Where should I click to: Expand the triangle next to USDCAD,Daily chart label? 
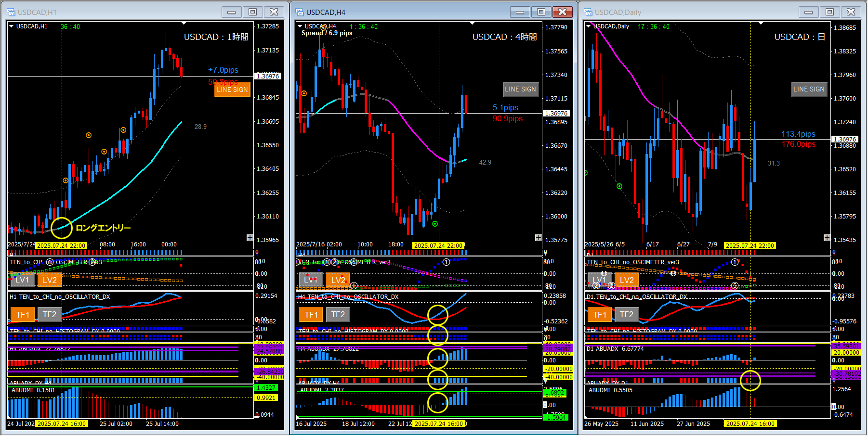pyautogui.click(x=588, y=26)
